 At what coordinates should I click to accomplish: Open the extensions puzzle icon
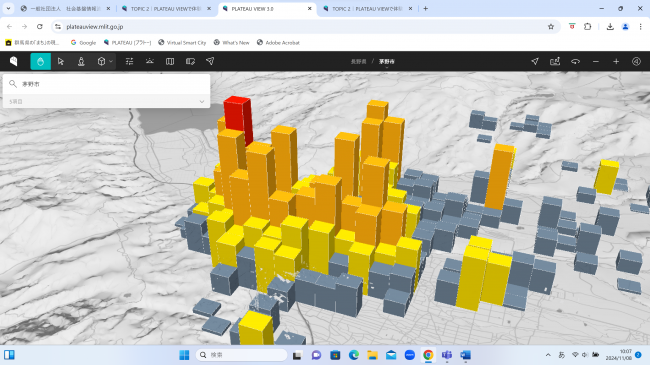pos(587,27)
